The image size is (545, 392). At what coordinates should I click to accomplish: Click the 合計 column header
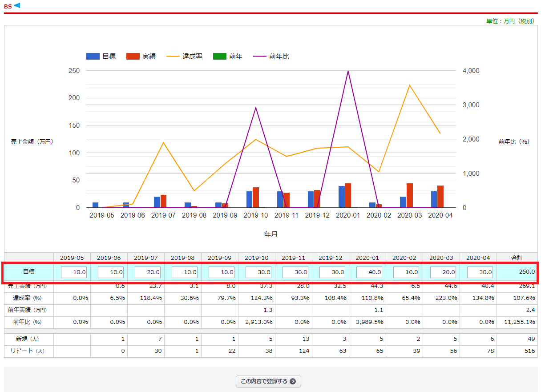(517, 258)
